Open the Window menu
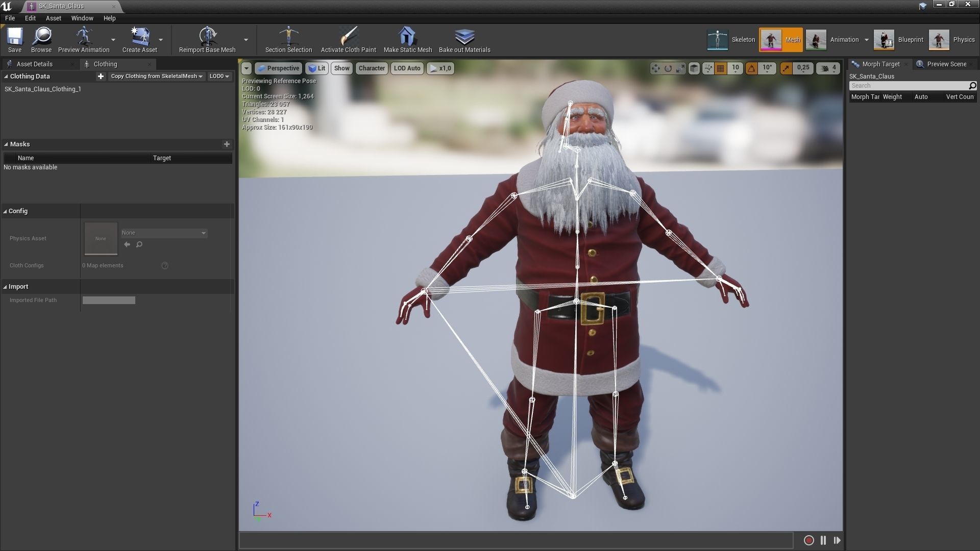 pyautogui.click(x=82, y=18)
